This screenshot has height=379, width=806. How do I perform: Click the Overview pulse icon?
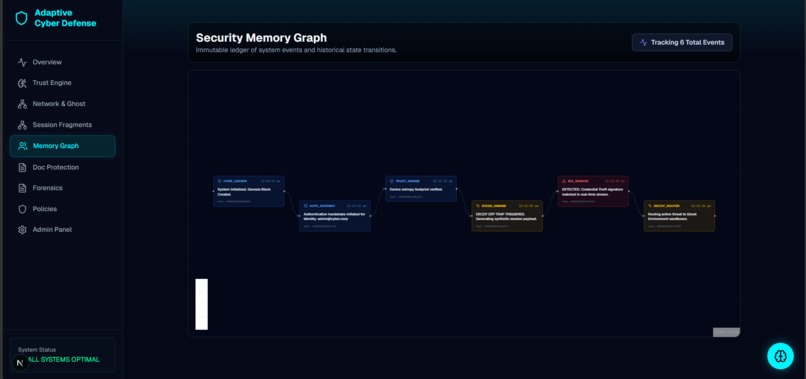(22, 62)
